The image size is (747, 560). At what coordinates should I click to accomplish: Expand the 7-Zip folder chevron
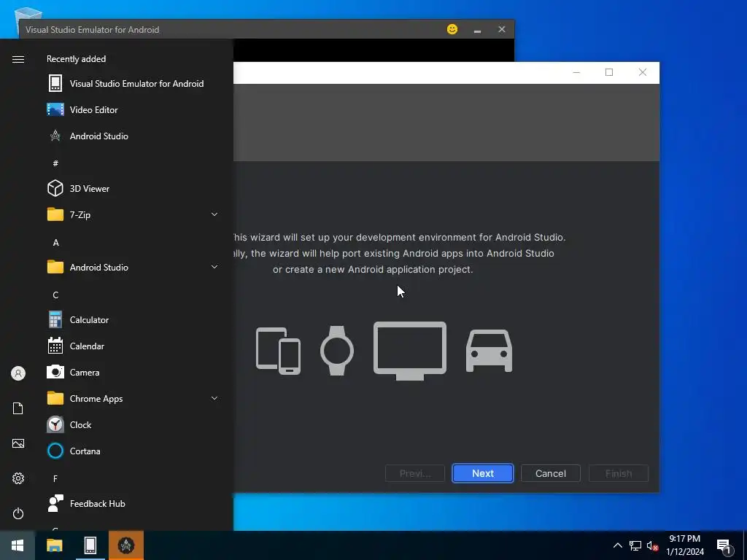click(214, 215)
